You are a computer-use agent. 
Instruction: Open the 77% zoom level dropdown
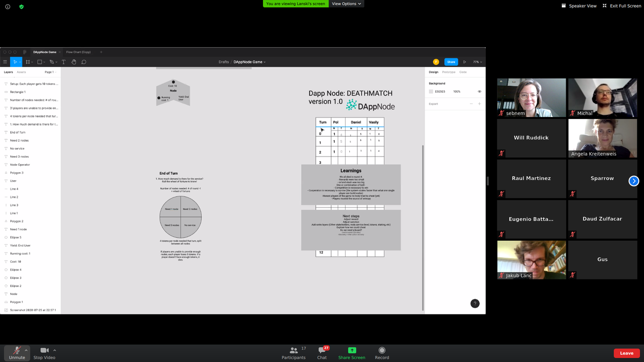point(477,62)
